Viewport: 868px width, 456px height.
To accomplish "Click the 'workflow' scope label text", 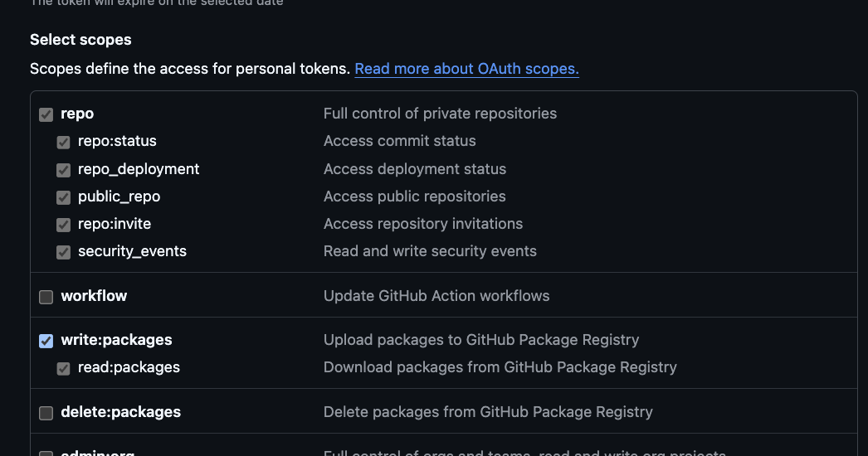I will pyautogui.click(x=94, y=296).
